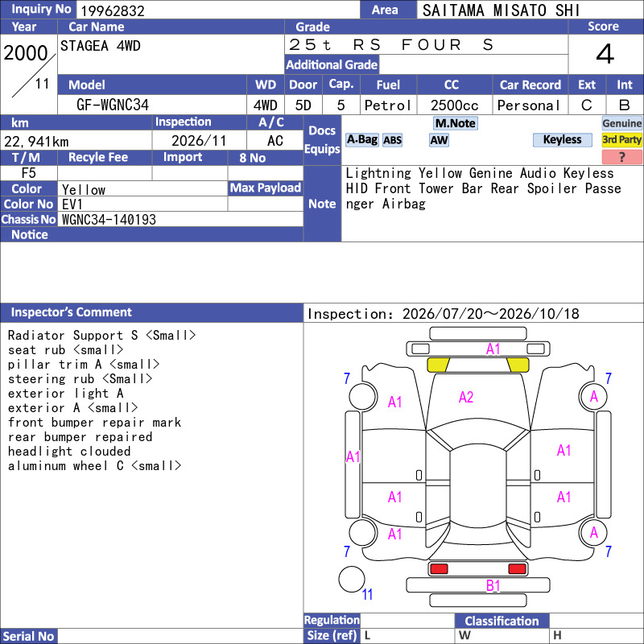
Task: Click the Inspector's Comment header
Action: (x=72, y=312)
